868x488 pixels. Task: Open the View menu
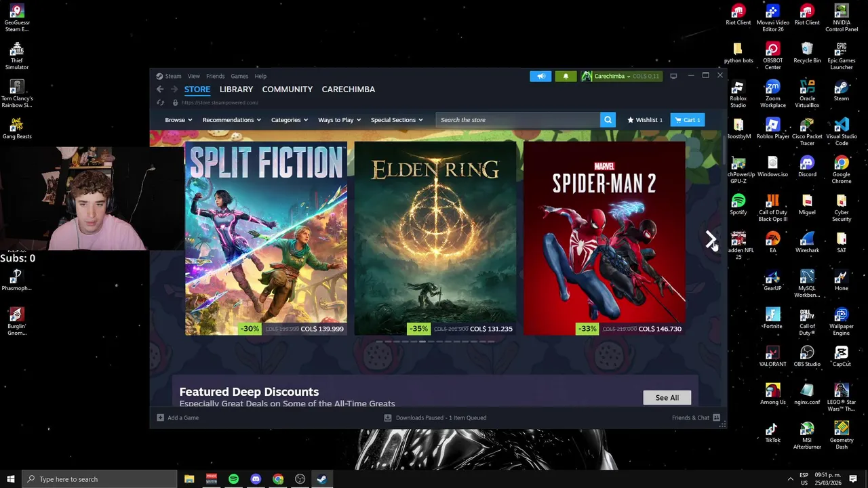(x=194, y=76)
